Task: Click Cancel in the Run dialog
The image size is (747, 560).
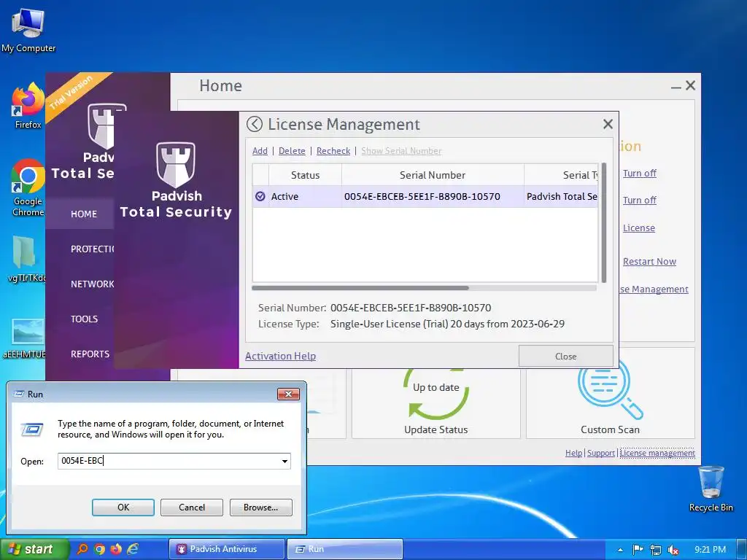Action: (x=192, y=507)
